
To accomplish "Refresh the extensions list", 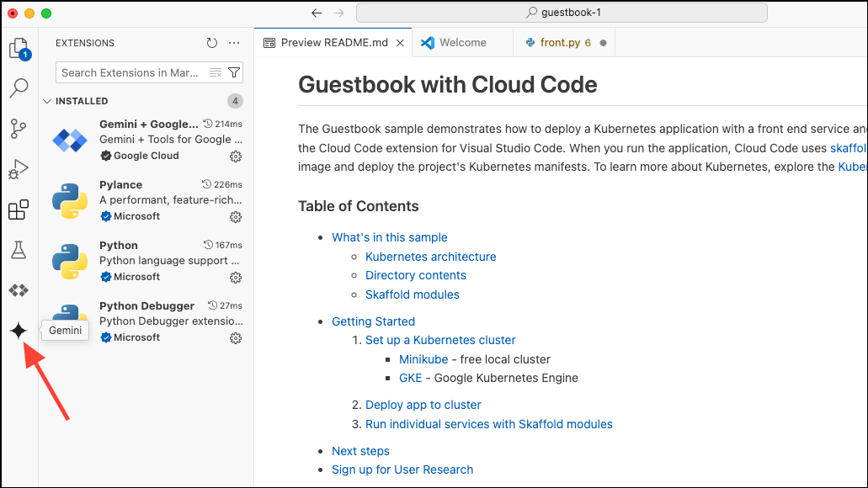I will pyautogui.click(x=212, y=43).
